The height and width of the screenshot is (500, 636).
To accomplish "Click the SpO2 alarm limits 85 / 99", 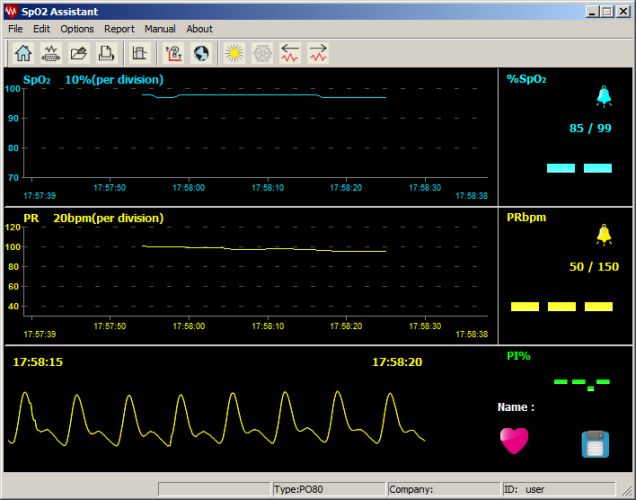I will (590, 128).
